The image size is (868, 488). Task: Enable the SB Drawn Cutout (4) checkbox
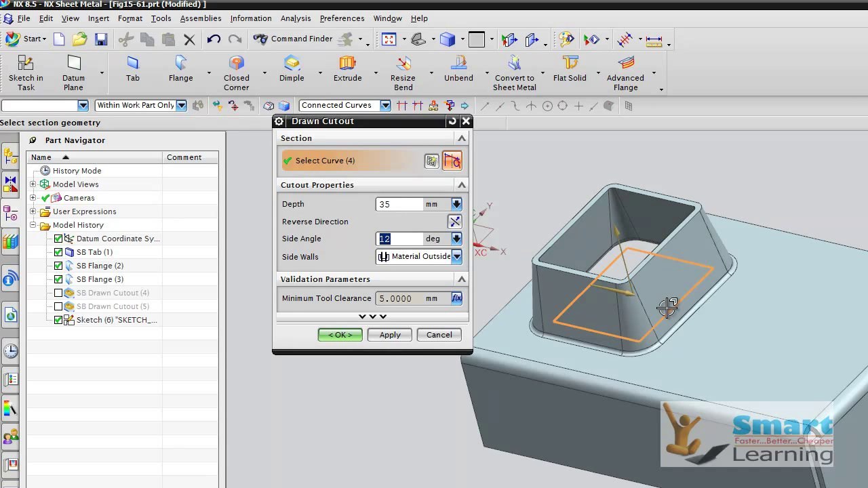tap(58, 293)
